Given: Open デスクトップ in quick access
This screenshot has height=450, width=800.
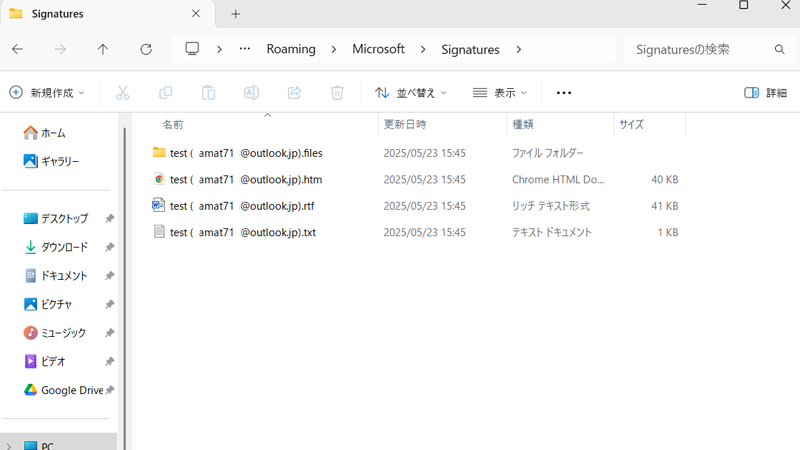Looking at the screenshot, I should (x=56, y=219).
